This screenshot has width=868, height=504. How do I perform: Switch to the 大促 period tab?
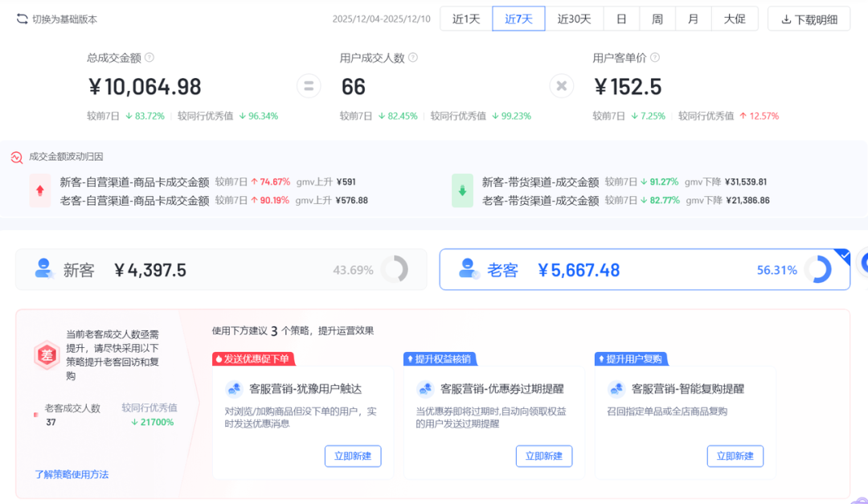point(735,18)
